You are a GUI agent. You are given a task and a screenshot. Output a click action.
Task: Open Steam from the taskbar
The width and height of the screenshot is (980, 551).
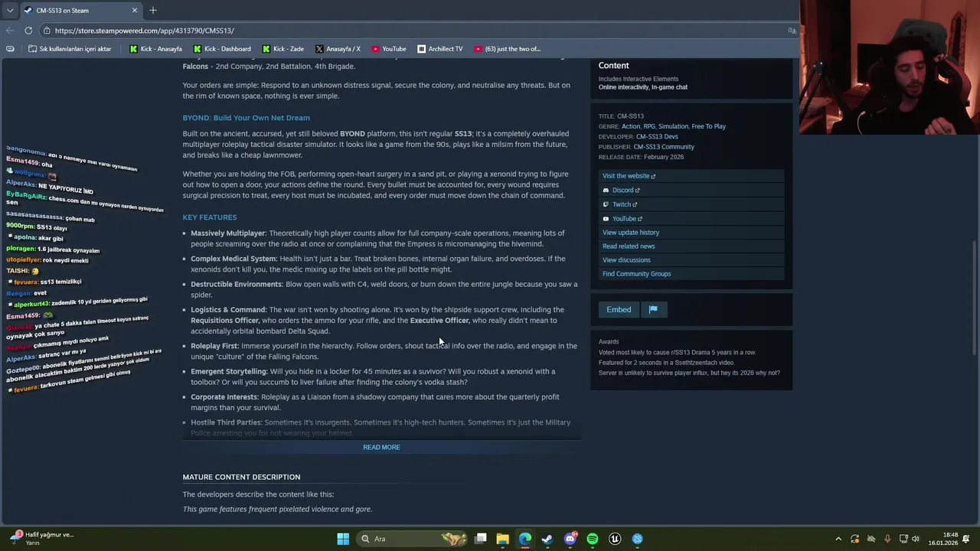point(547,539)
